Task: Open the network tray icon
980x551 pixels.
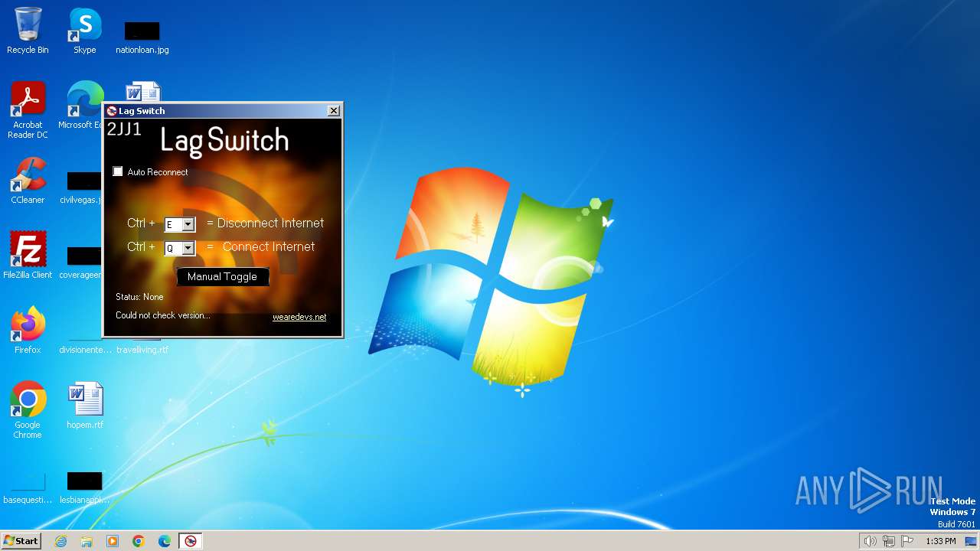Action: [x=889, y=541]
